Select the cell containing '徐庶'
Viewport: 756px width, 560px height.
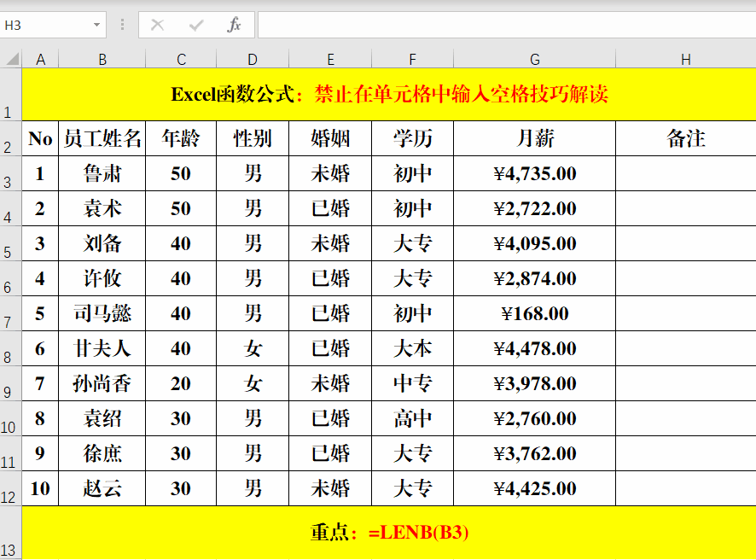coord(102,453)
